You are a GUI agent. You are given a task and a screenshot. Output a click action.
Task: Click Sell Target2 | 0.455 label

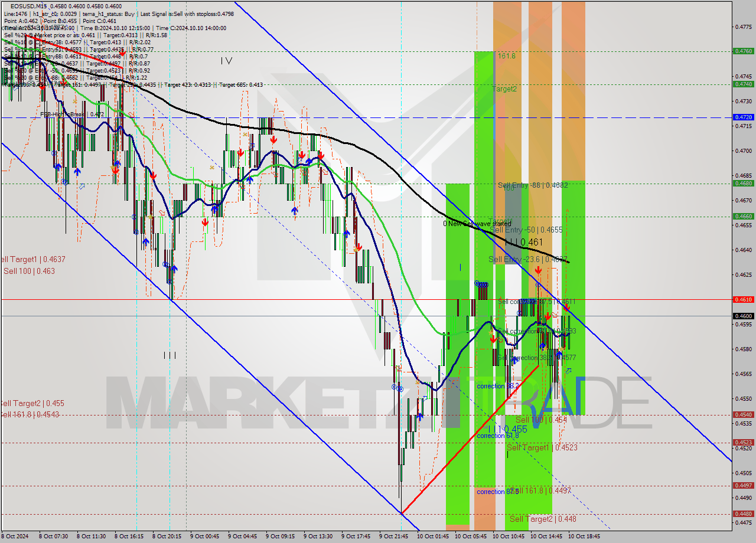tap(32, 403)
